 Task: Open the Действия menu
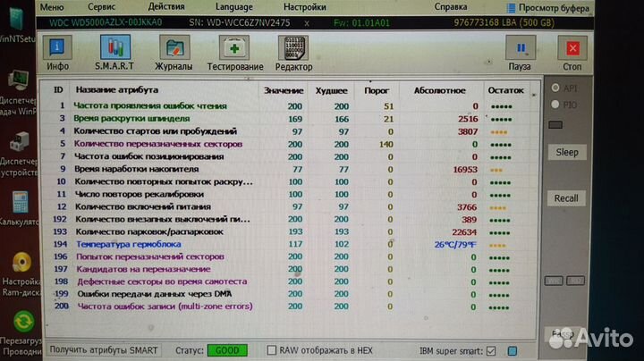click(x=161, y=6)
